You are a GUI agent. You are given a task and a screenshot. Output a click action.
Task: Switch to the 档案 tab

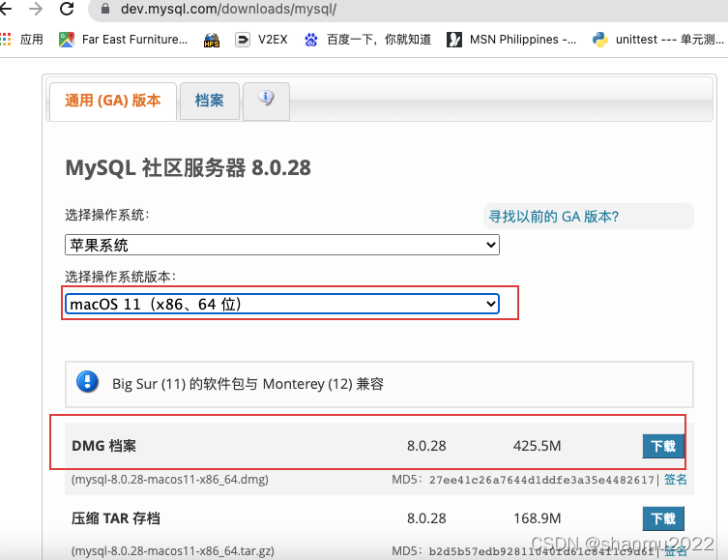click(209, 101)
